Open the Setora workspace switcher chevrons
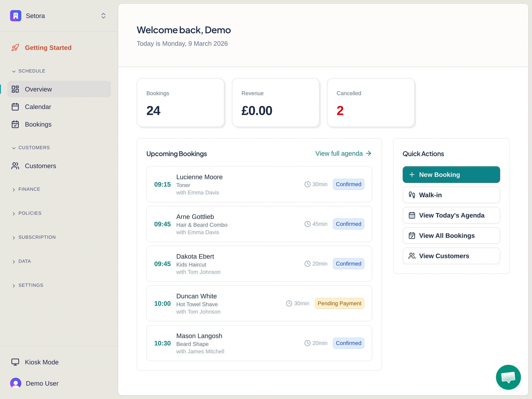The height and width of the screenshot is (399, 532). [103, 16]
